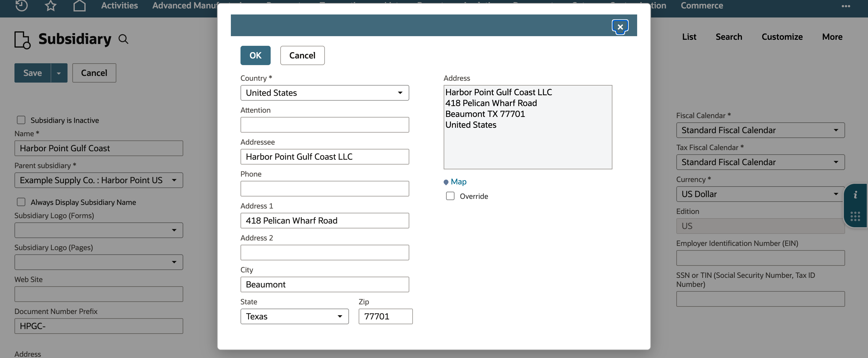
Task: Open the info panel icon on the right edge
Action: coord(855,194)
